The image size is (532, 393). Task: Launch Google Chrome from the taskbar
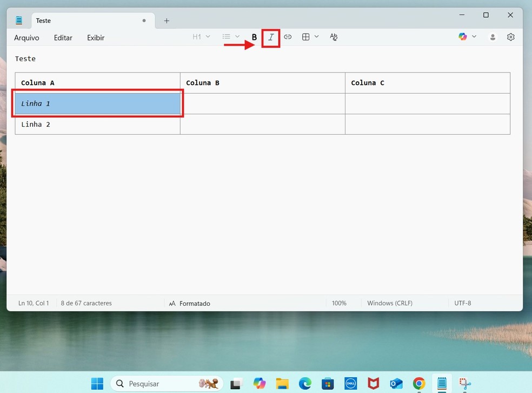click(419, 384)
